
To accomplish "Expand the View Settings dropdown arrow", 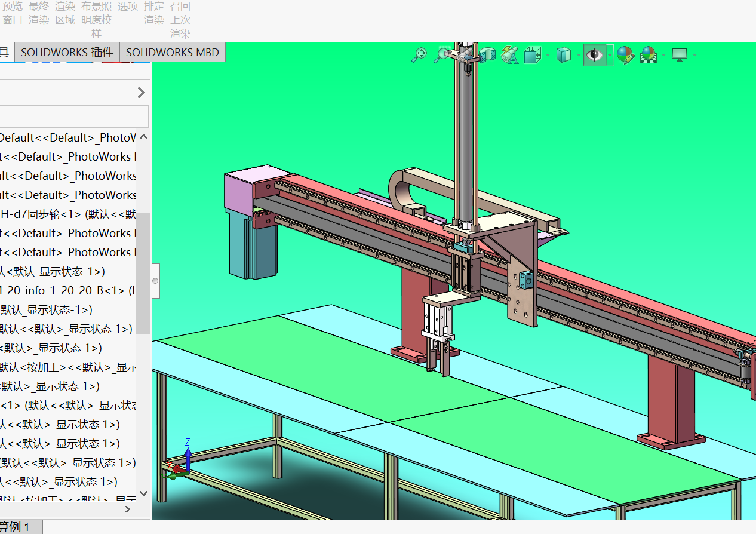I will (x=694, y=56).
